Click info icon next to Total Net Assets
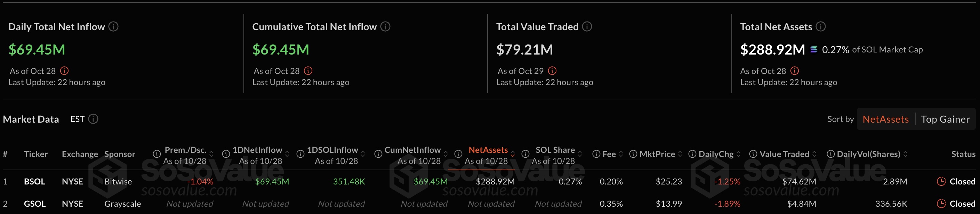Viewport: 980px width, 214px height. [821, 27]
